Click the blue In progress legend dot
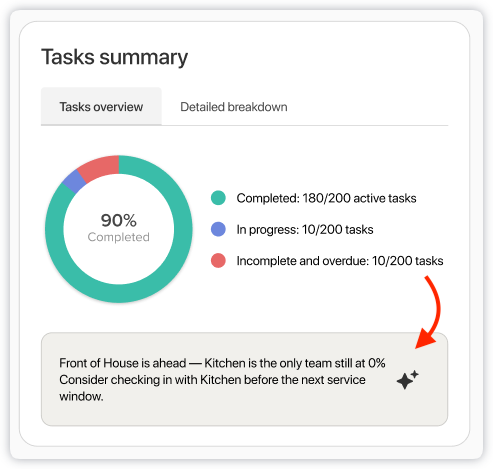Image resolution: width=493 pixels, height=469 pixels. [x=218, y=229]
